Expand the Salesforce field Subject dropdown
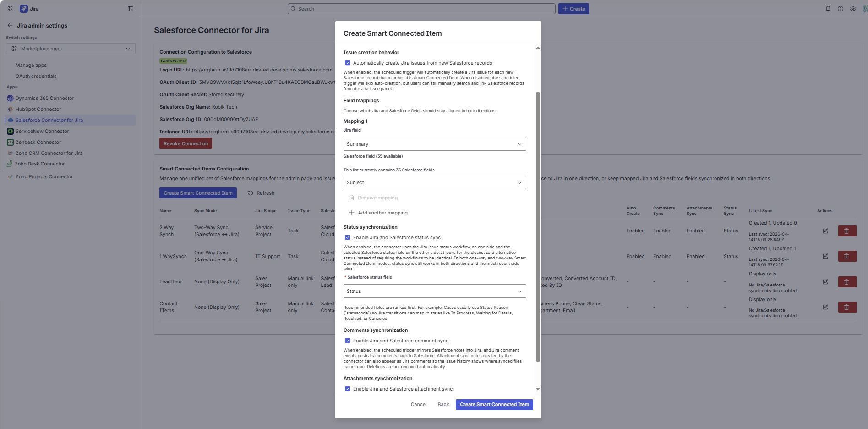This screenshot has width=868, height=429. click(434, 182)
